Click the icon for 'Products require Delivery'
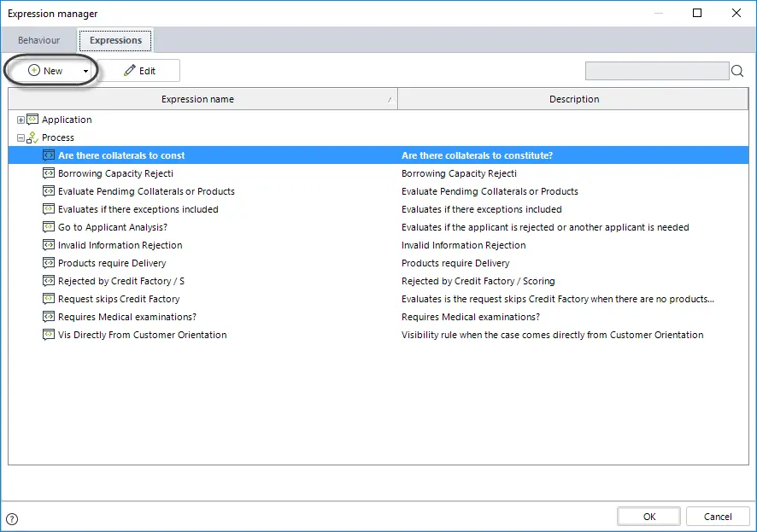 pyautogui.click(x=49, y=263)
